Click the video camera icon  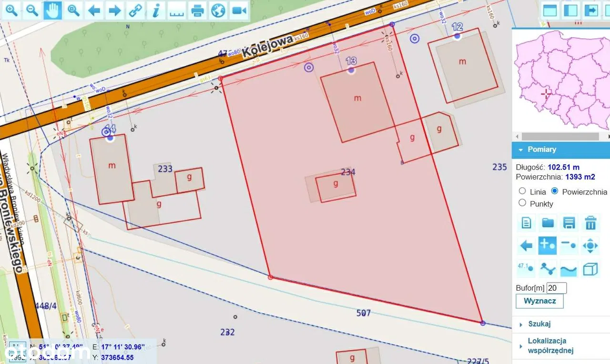(x=239, y=10)
